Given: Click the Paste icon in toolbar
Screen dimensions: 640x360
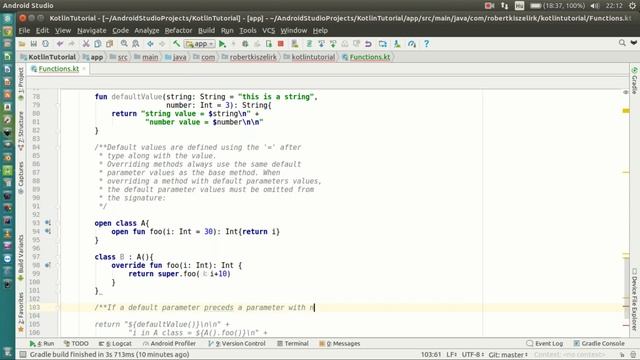Looking at the screenshot, I should click(109, 44).
